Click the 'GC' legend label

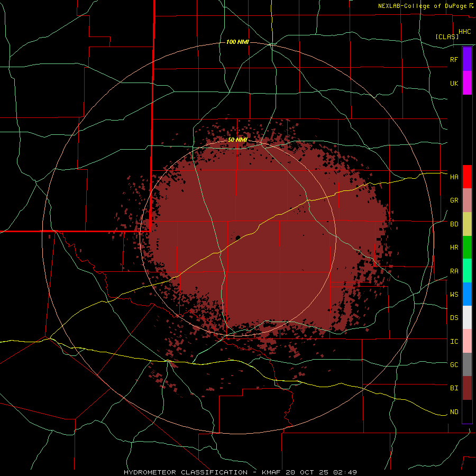454,364
